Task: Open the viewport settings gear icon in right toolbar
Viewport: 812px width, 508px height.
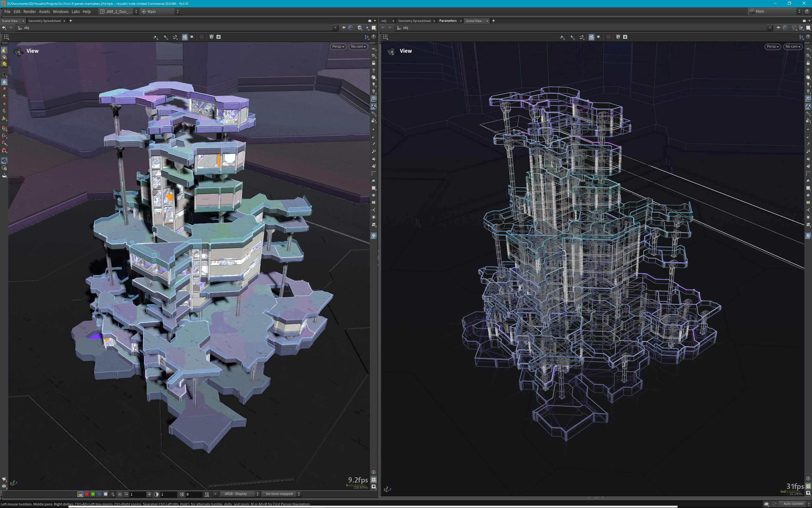Action: (x=625, y=37)
